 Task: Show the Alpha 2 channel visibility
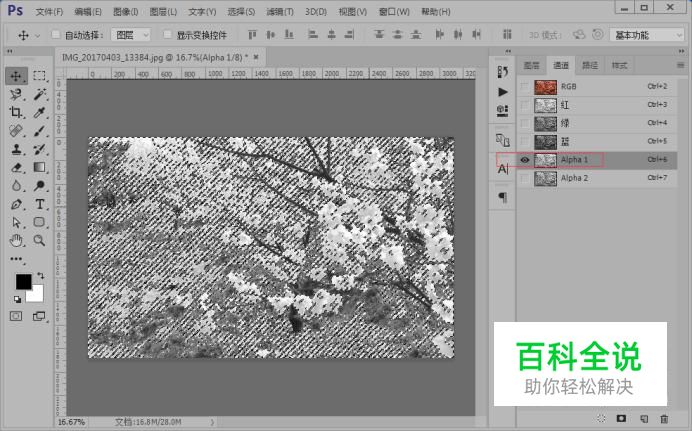524,178
